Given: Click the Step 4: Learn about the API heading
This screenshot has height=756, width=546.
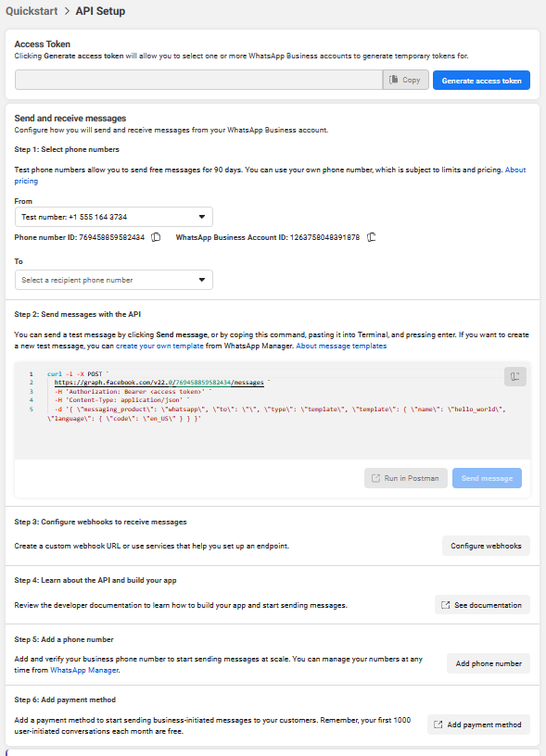Looking at the screenshot, I should tap(95, 581).
